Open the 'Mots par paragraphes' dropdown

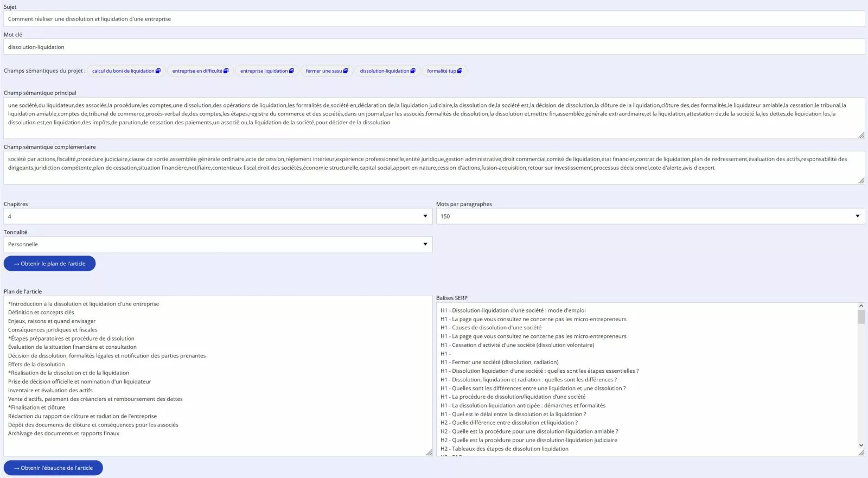click(650, 216)
